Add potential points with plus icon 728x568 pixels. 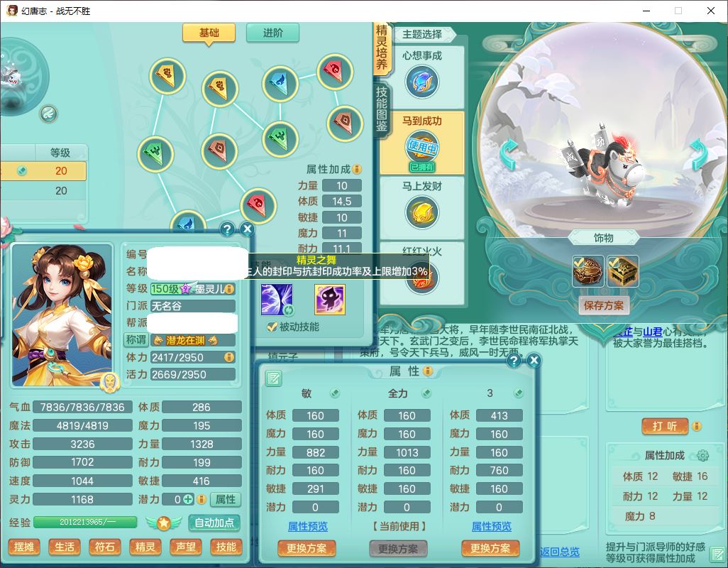pos(188,499)
